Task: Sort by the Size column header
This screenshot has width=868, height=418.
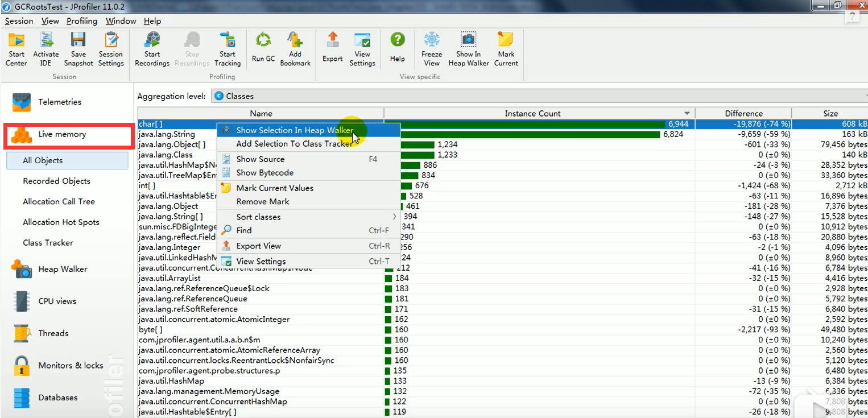Action: pyautogui.click(x=830, y=113)
